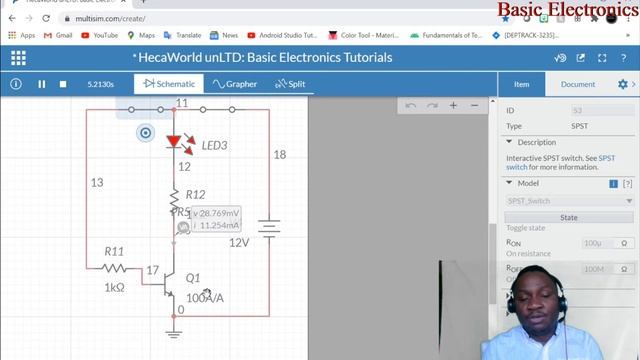Toggle the interactive switch control circle
640x360 pixels.
point(145,133)
